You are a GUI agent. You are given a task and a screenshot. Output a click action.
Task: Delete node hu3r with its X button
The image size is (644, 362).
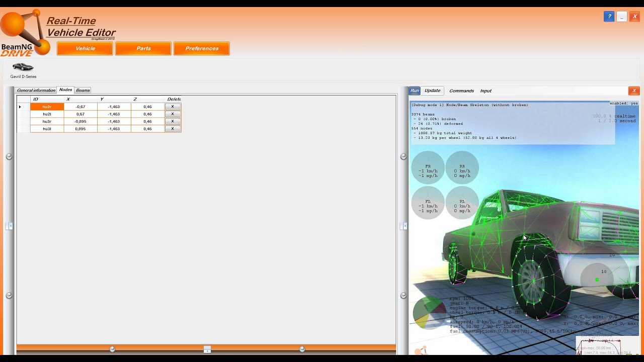pos(173,121)
